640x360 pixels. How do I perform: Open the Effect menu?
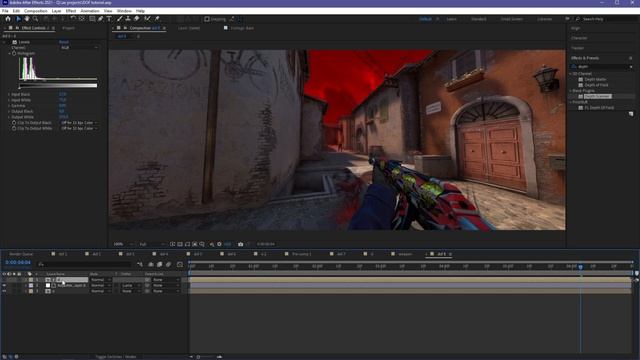tap(71, 11)
